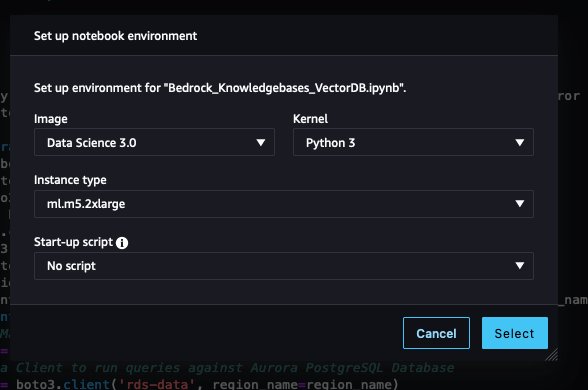
Task: Click the Cancel button
Action: tap(436, 333)
